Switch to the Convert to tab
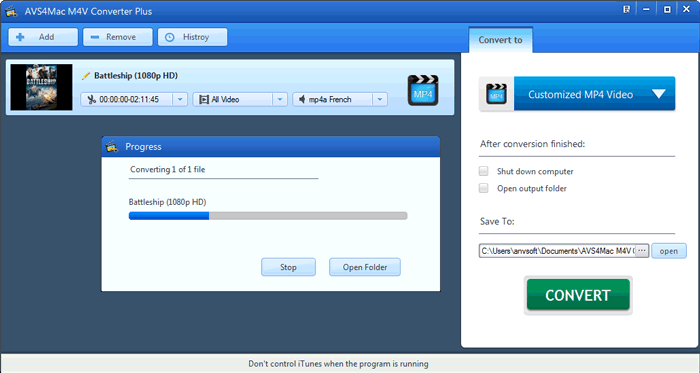700x373 pixels. 500,40
